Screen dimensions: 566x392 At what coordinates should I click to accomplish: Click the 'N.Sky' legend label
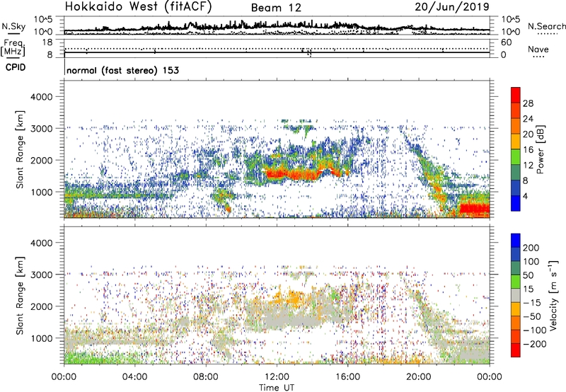pos(13,26)
